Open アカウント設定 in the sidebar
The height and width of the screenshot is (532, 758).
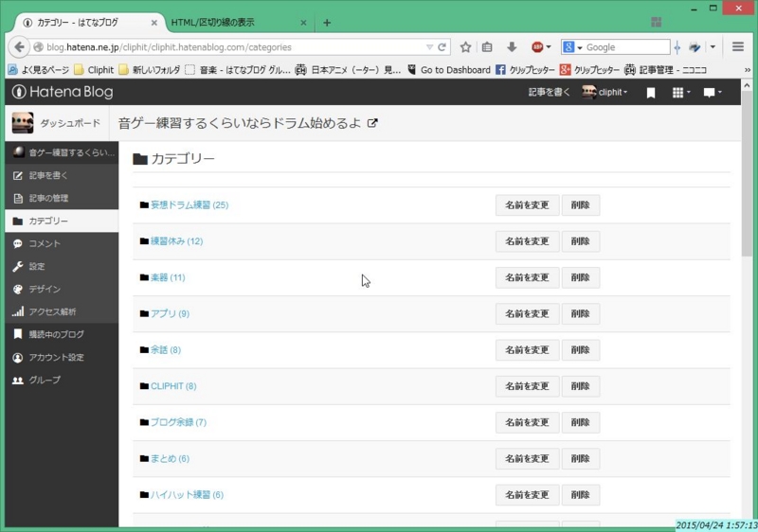pos(62,357)
